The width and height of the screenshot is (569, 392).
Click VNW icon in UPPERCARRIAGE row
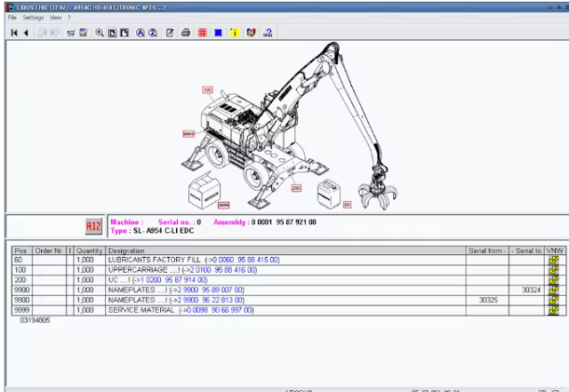554,270
